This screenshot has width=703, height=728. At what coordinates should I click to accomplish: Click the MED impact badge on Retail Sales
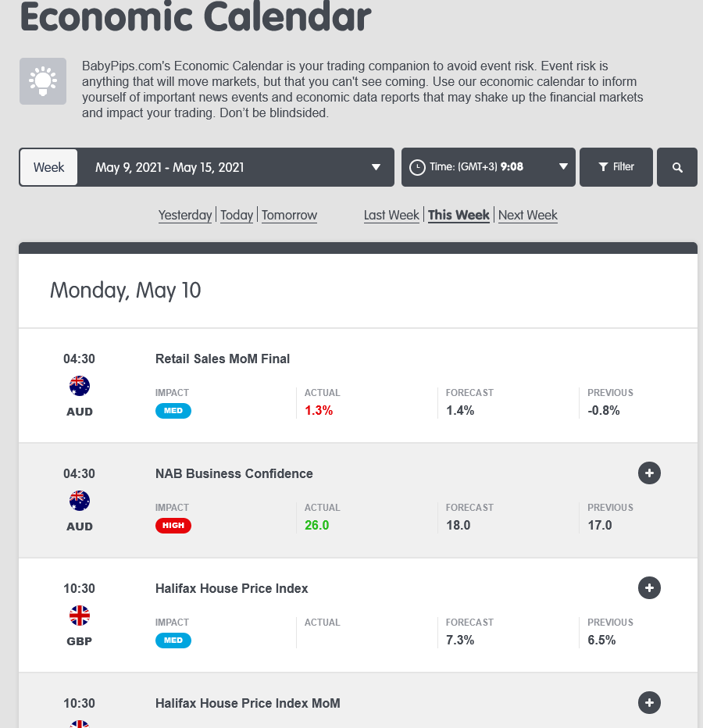pyautogui.click(x=173, y=410)
